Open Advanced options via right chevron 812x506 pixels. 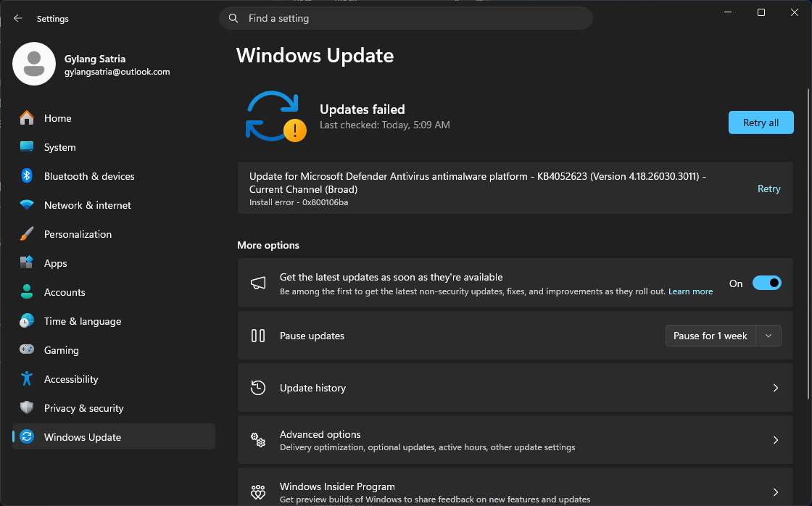[x=775, y=440]
